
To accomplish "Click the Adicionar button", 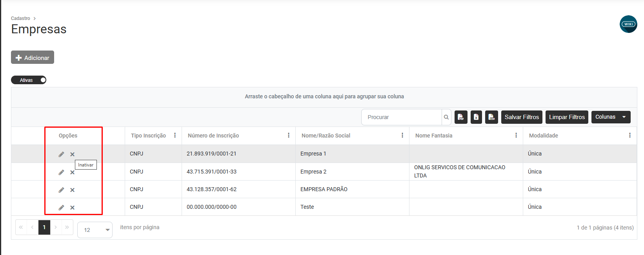I will [33, 58].
